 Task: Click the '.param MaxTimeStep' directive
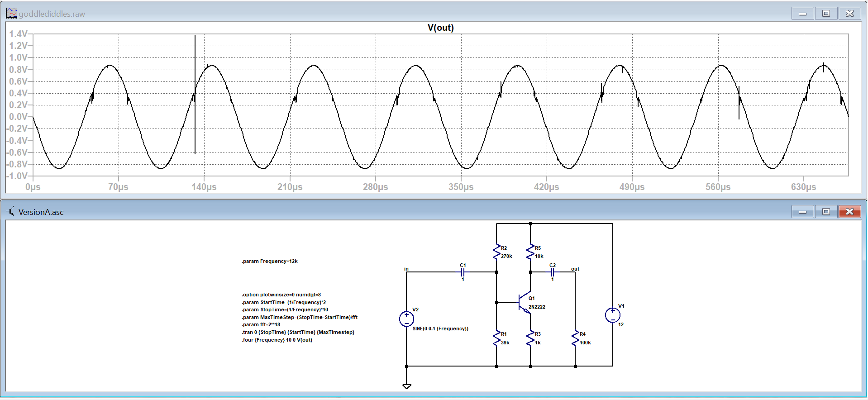(300, 317)
